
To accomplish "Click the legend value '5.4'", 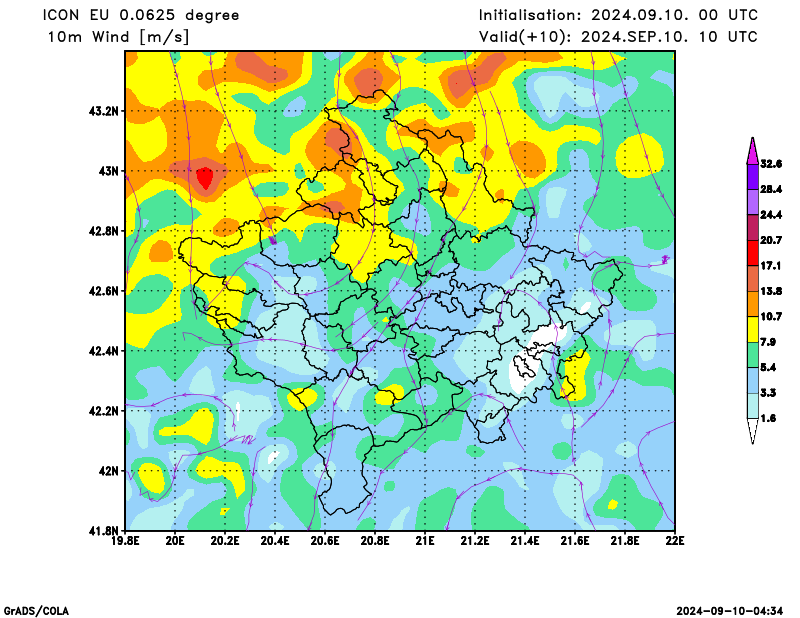I will (x=768, y=367).
